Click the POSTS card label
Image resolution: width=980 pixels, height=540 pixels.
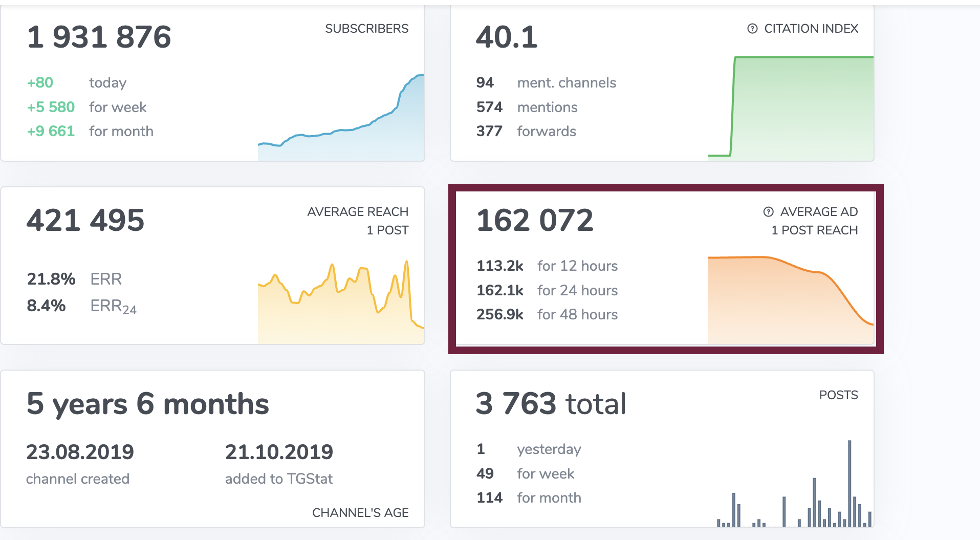[x=838, y=395]
